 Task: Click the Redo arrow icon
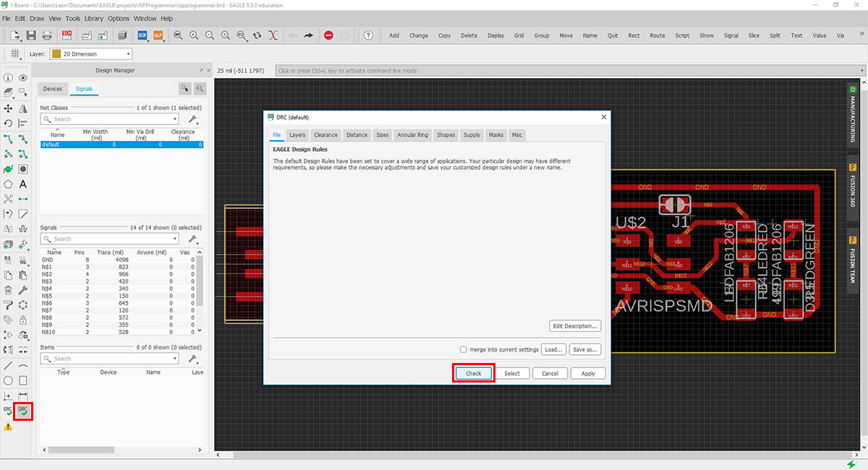pos(309,35)
